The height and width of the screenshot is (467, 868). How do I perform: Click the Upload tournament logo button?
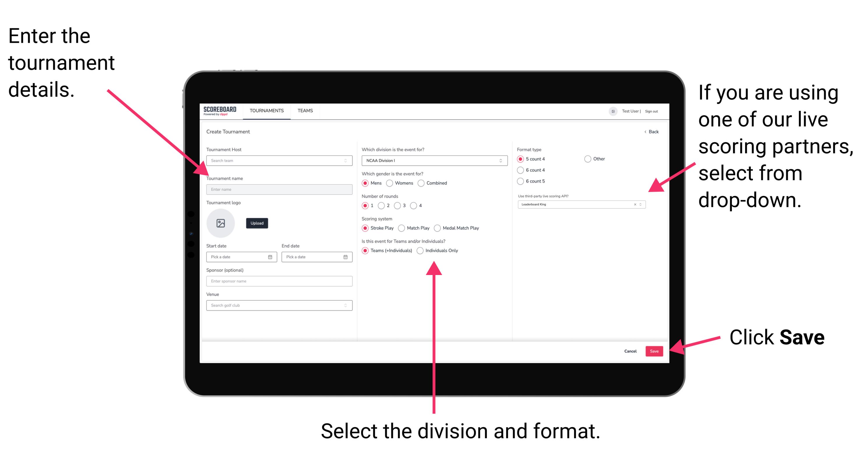click(x=256, y=223)
